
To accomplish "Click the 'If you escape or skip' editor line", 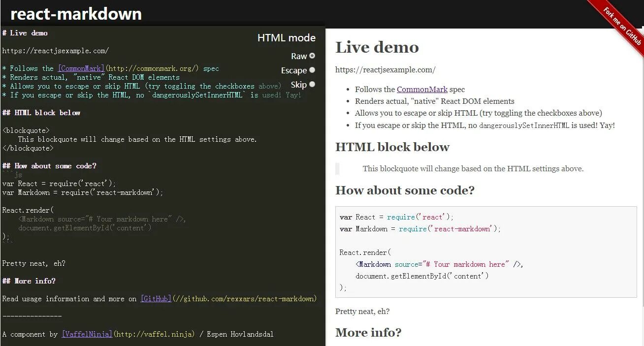I will coord(152,95).
